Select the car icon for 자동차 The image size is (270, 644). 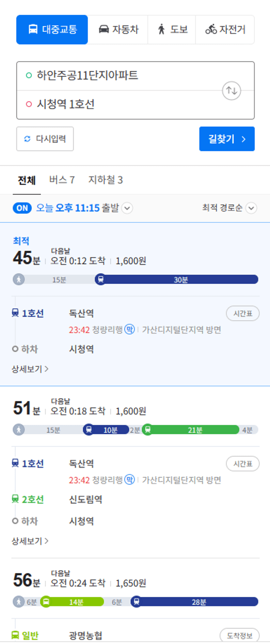(x=103, y=29)
